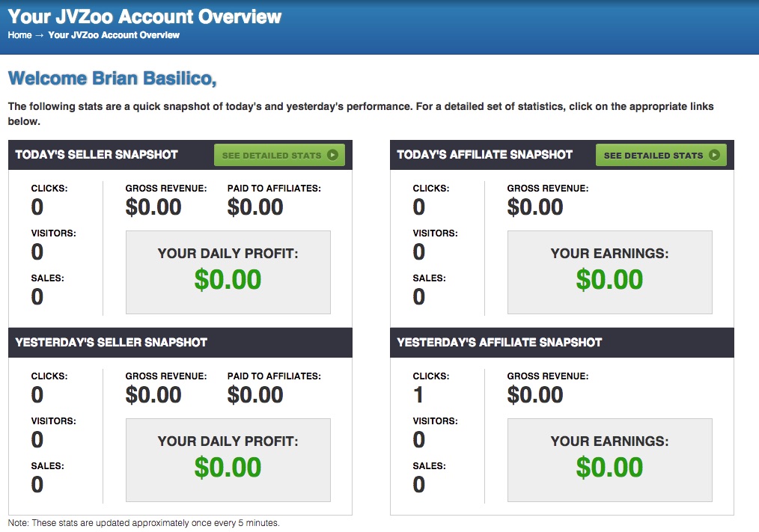Image resolution: width=759 pixels, height=532 pixels.
Task: Click the seller See Detailed Stats arrow icon
Action: 332,155
